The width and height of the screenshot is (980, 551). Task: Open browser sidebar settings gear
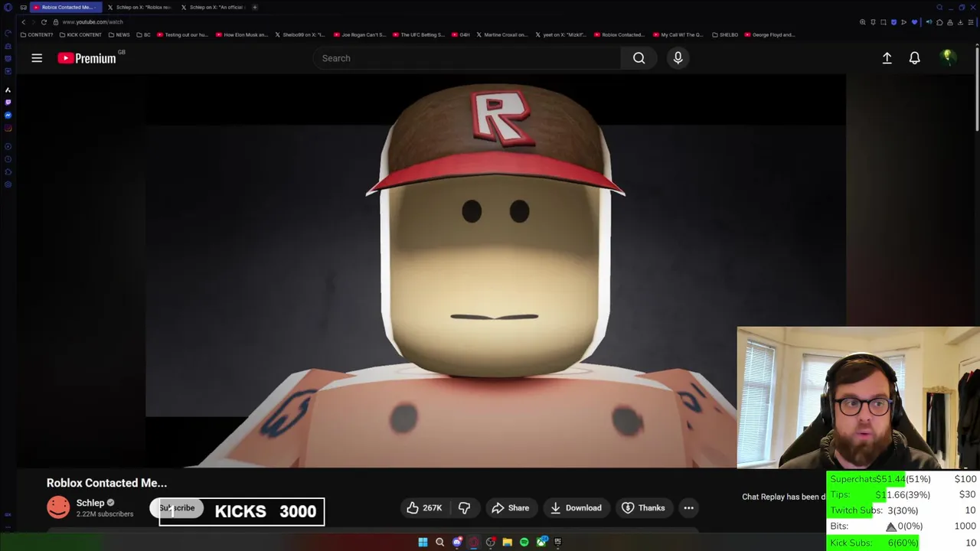8,184
